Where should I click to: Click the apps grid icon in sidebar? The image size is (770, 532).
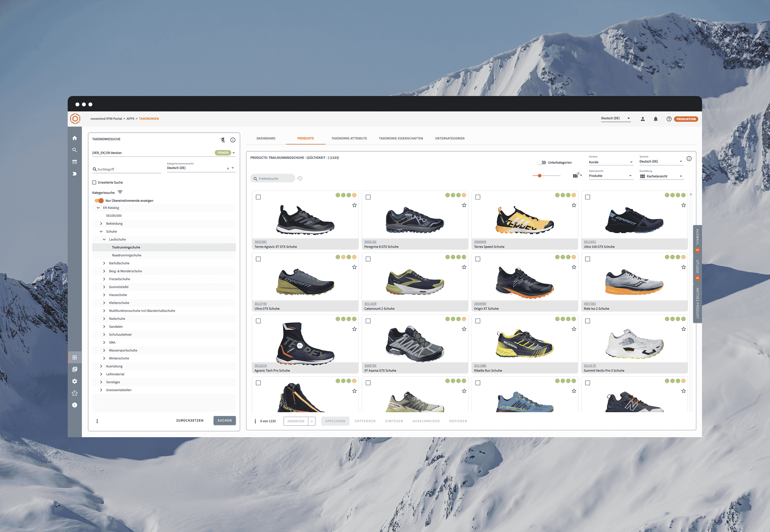[x=74, y=357]
